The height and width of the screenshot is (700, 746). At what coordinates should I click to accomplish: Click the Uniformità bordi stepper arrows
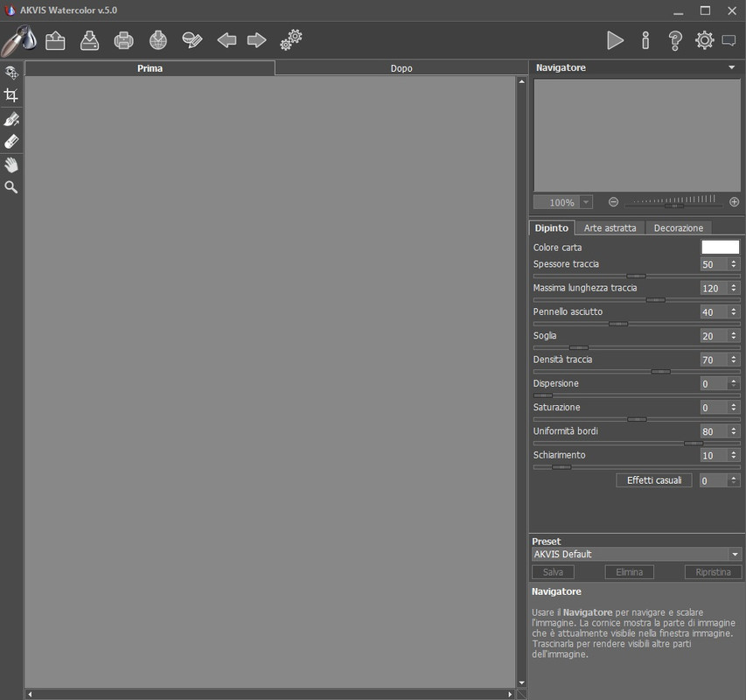click(733, 431)
